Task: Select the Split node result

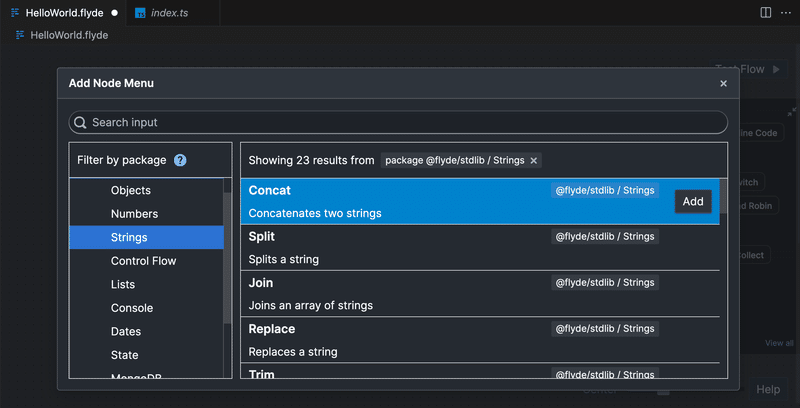Action: click(x=400, y=248)
